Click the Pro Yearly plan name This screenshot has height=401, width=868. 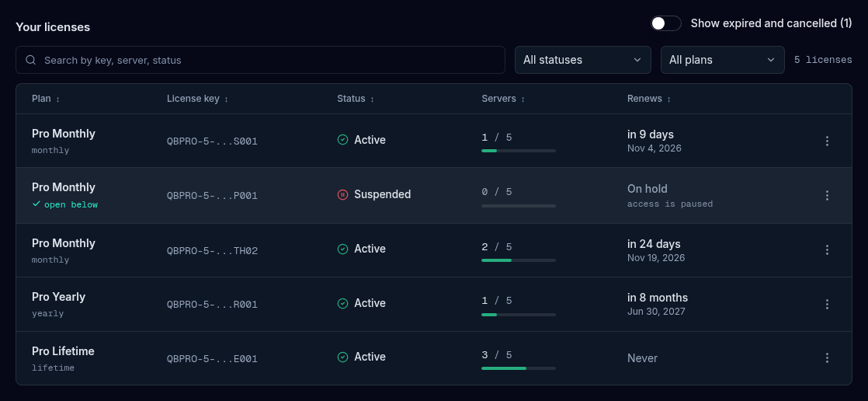[59, 297]
